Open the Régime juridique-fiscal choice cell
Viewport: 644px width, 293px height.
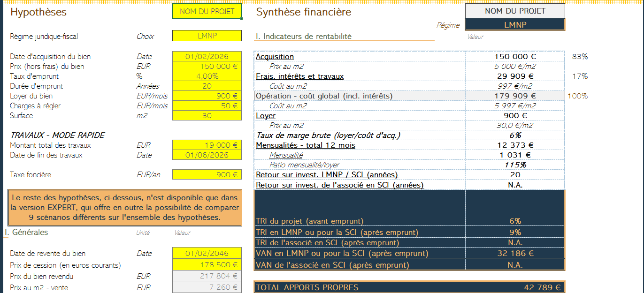coord(207,36)
